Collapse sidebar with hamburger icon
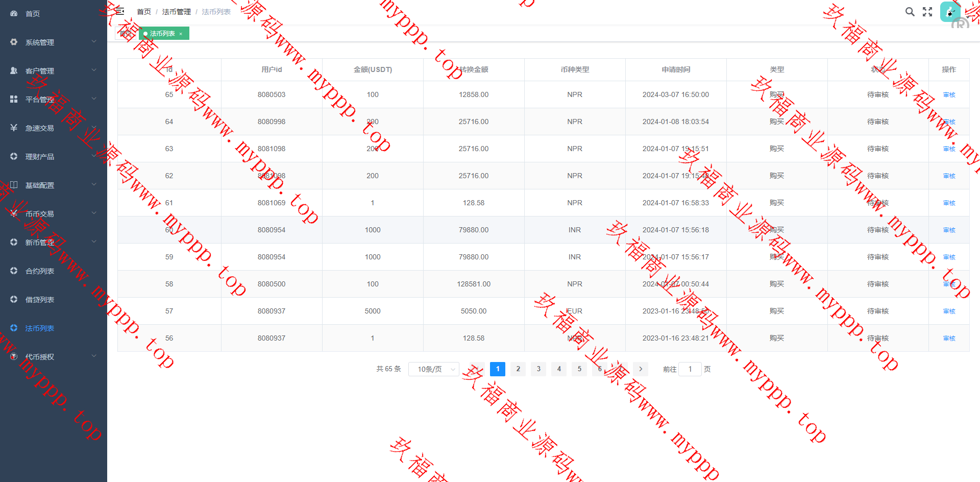 pyautogui.click(x=120, y=11)
